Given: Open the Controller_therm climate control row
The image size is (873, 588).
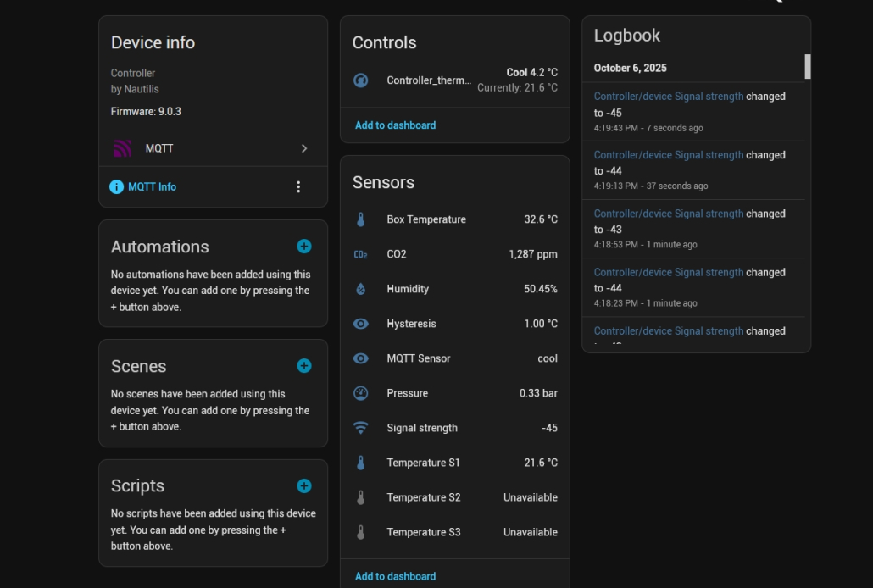Looking at the screenshot, I should coord(454,80).
